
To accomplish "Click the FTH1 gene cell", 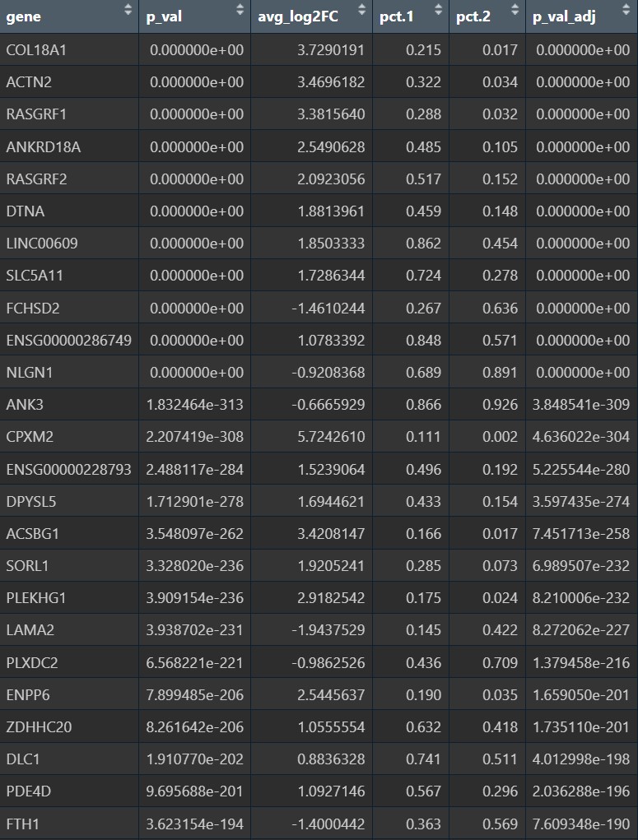I will (x=22, y=824).
